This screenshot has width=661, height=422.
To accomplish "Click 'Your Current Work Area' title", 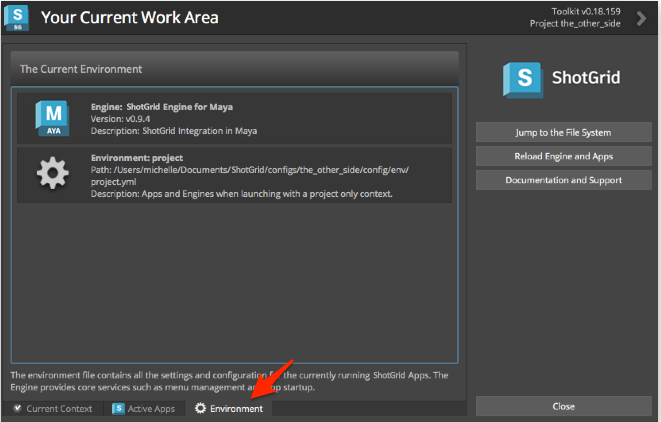I will point(130,18).
